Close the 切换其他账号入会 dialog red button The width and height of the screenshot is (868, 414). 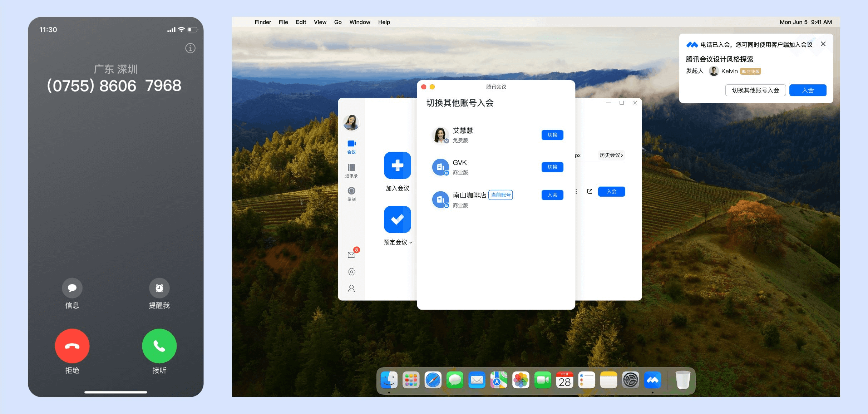pyautogui.click(x=424, y=87)
